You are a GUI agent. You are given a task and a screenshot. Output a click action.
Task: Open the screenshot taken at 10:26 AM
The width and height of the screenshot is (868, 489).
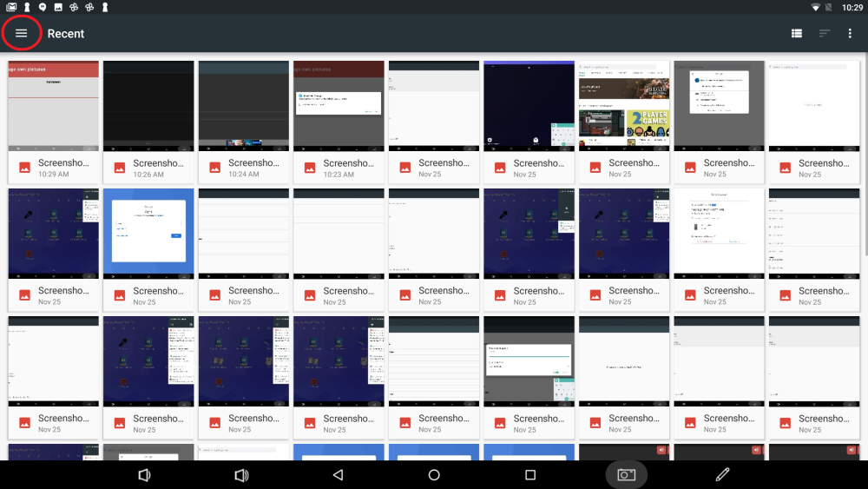click(x=148, y=122)
